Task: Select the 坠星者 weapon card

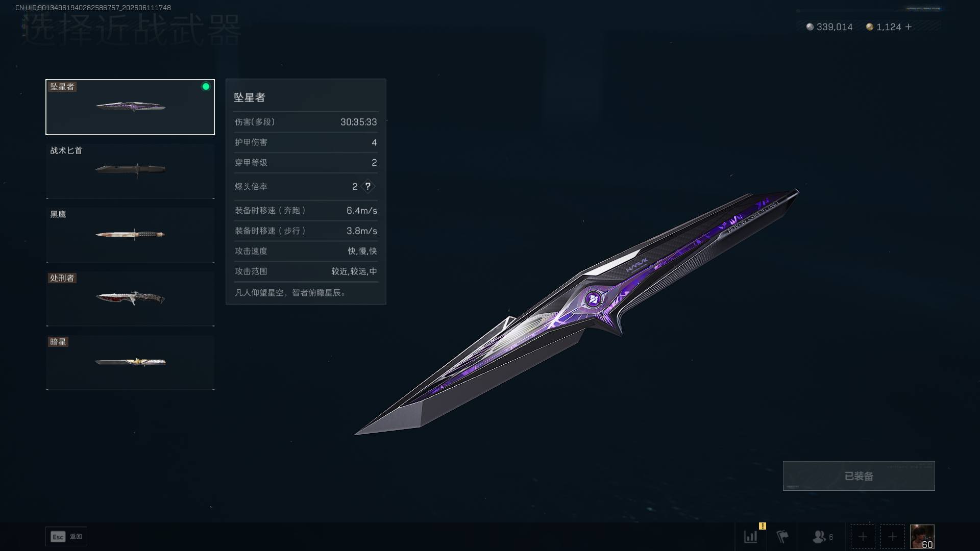Action: (130, 107)
